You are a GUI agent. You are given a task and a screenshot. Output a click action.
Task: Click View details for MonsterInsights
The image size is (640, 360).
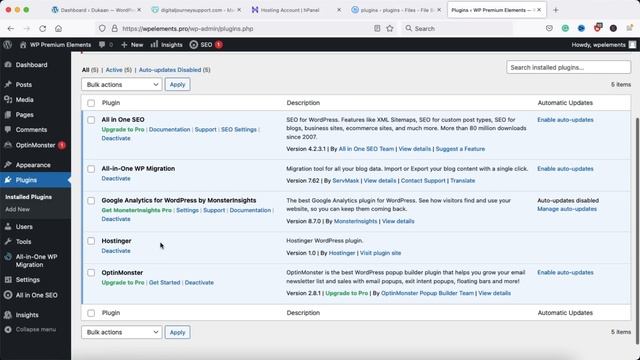click(398, 221)
